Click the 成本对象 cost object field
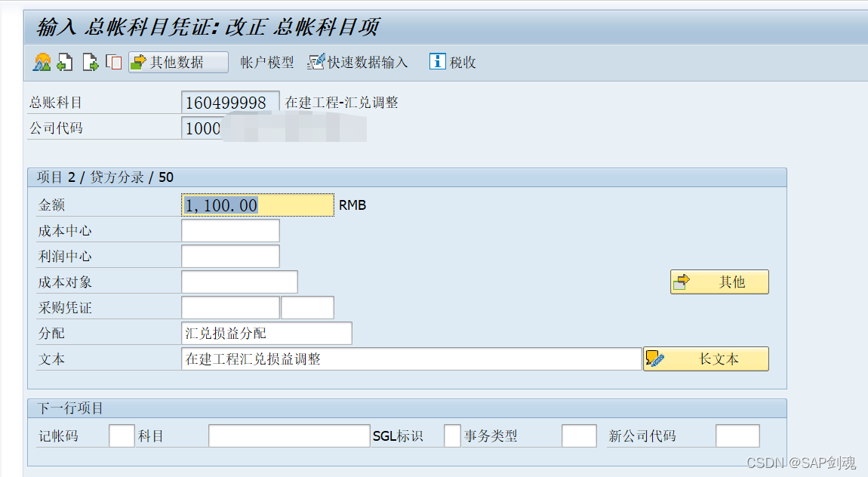 point(240,282)
